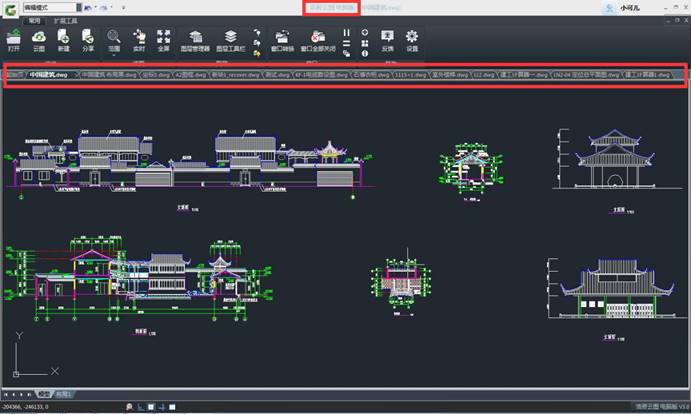Open the 石墙衣柜.dwg document tab
691x414 pixels.
[x=370, y=74]
